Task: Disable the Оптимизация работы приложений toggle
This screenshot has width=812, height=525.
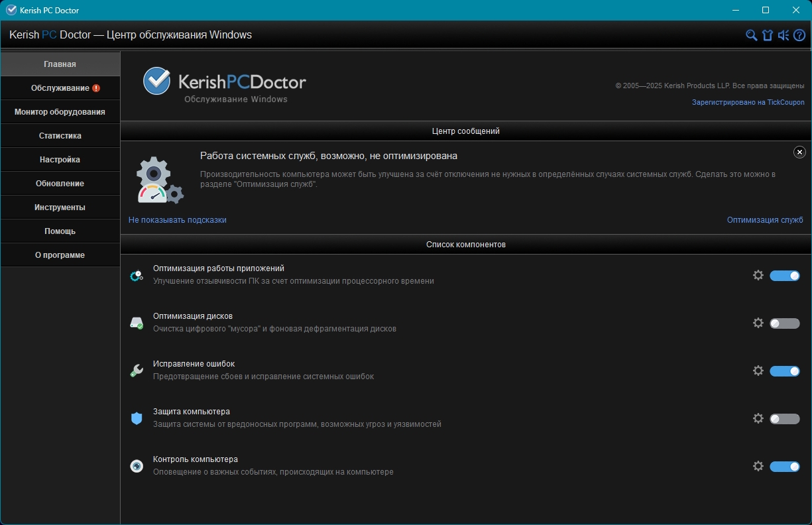Action: [x=785, y=276]
